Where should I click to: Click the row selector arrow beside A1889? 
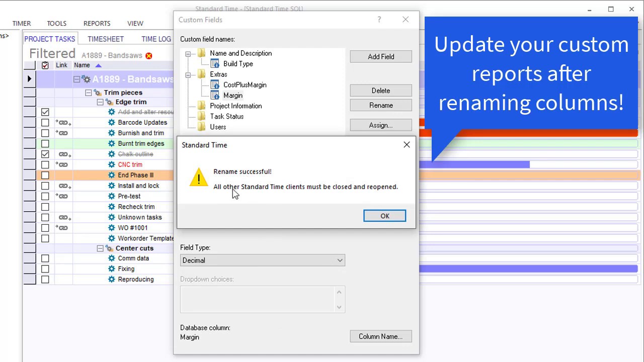pos(29,79)
